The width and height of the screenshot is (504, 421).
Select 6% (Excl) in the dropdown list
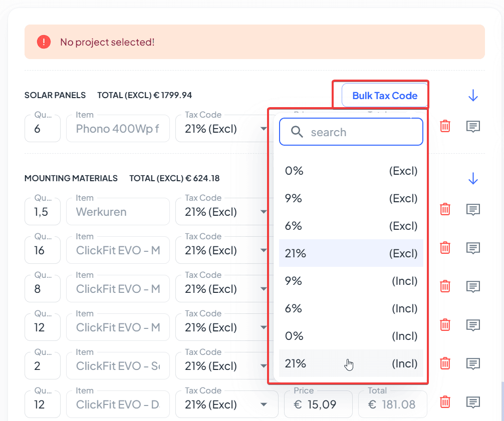pyautogui.click(x=351, y=226)
